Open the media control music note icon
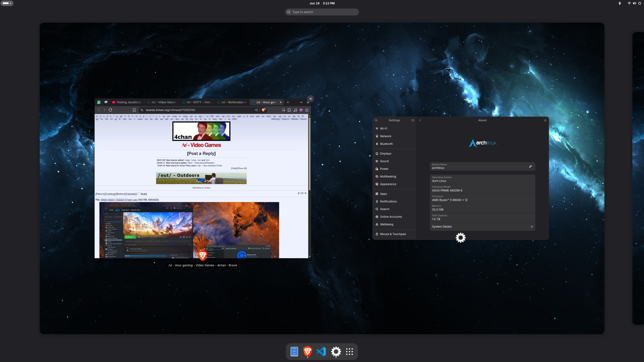This screenshot has width=644, height=362. point(295,110)
